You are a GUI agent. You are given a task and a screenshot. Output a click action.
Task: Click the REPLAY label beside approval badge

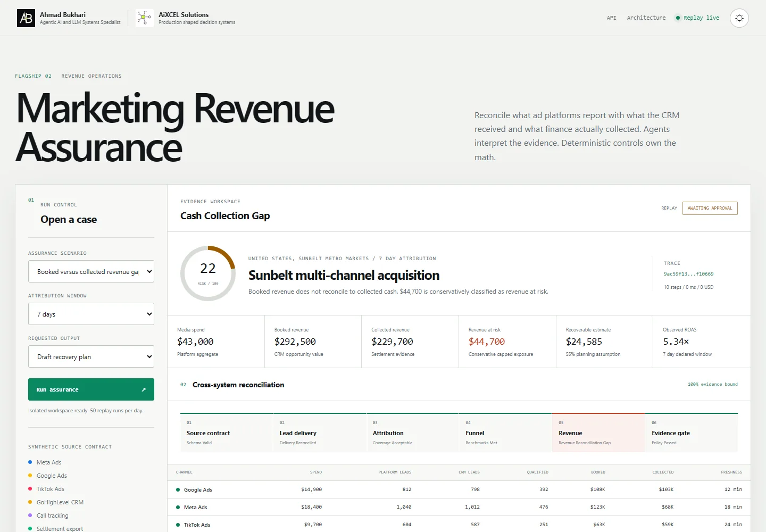click(669, 208)
